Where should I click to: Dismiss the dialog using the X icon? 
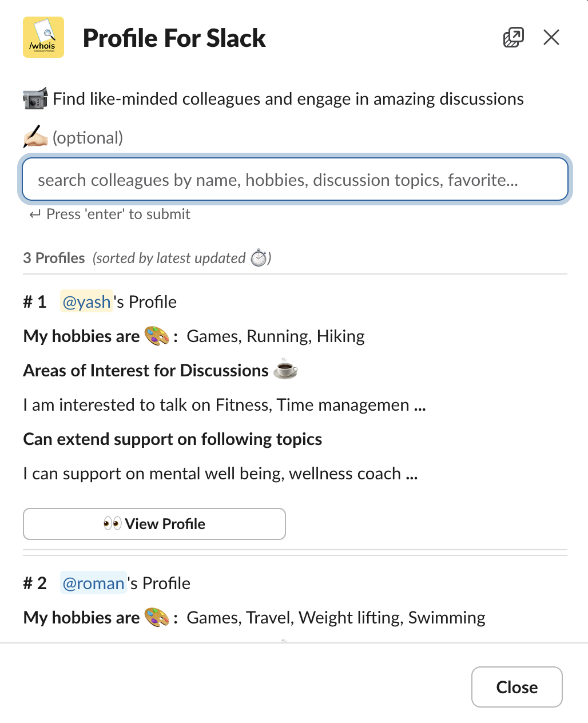551,37
